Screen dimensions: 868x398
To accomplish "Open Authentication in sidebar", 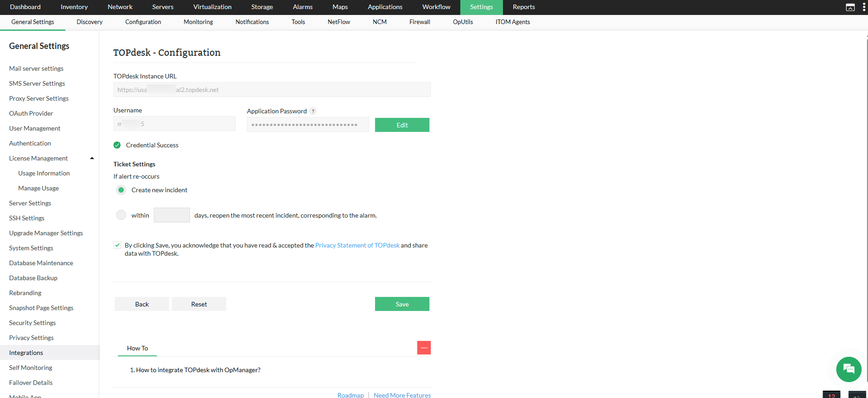I will 30,143.
